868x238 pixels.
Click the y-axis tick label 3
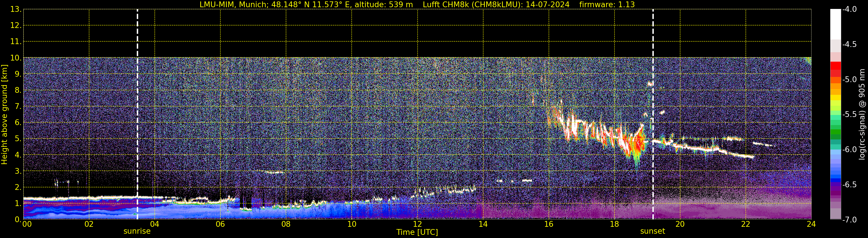18,171
